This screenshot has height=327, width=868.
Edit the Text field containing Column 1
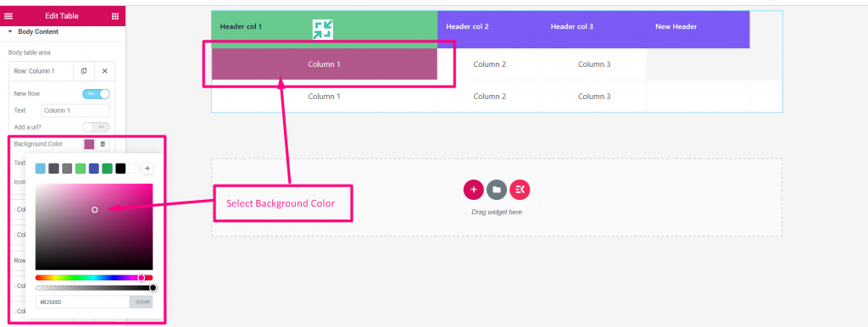coord(75,111)
